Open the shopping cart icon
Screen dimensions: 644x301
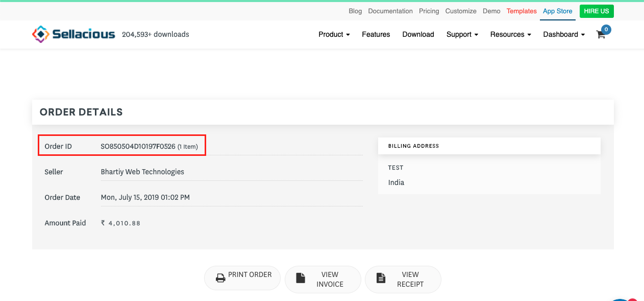(x=601, y=35)
